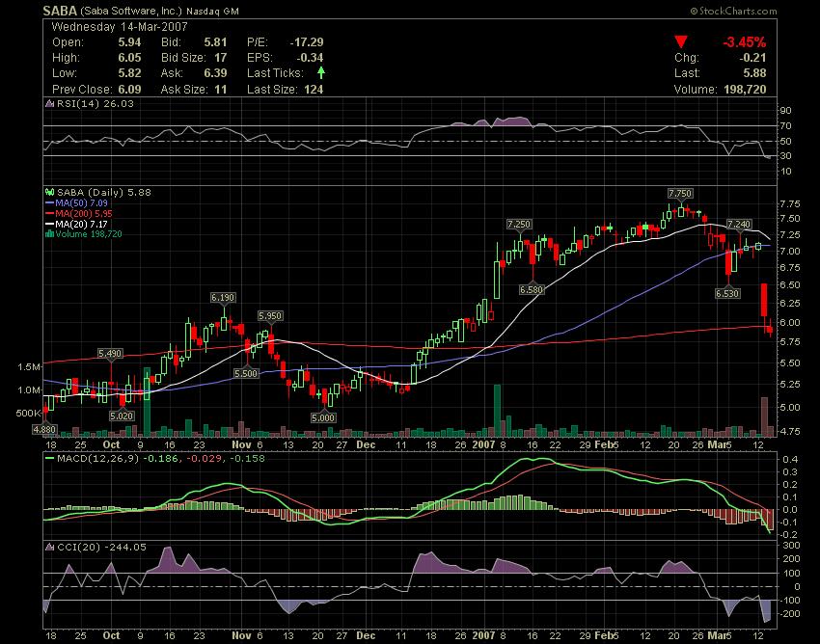
Task: Click the 7.240 high price marker
Action: 739,224
